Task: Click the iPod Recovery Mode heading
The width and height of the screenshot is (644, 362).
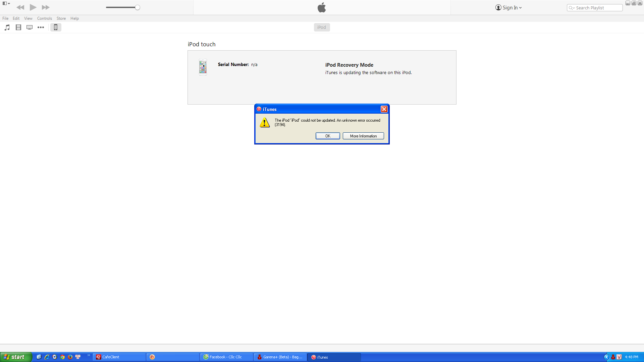Action: [349, 65]
